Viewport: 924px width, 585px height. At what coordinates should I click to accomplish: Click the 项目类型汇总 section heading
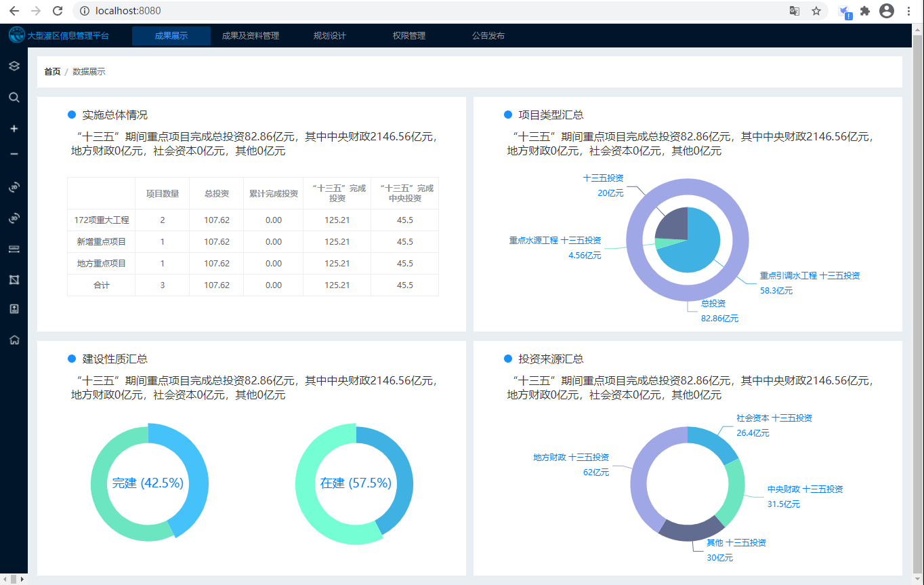551,115
